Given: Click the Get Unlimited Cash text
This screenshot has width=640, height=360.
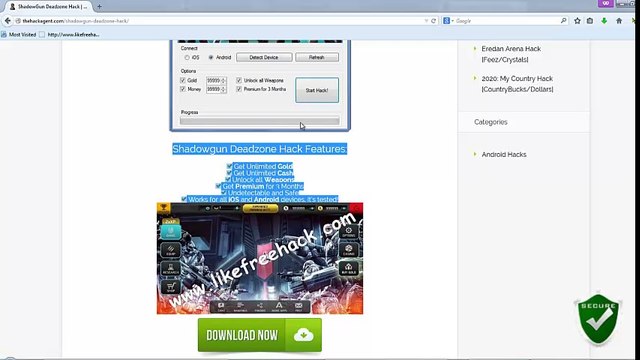Looking at the screenshot, I should pos(263,173).
